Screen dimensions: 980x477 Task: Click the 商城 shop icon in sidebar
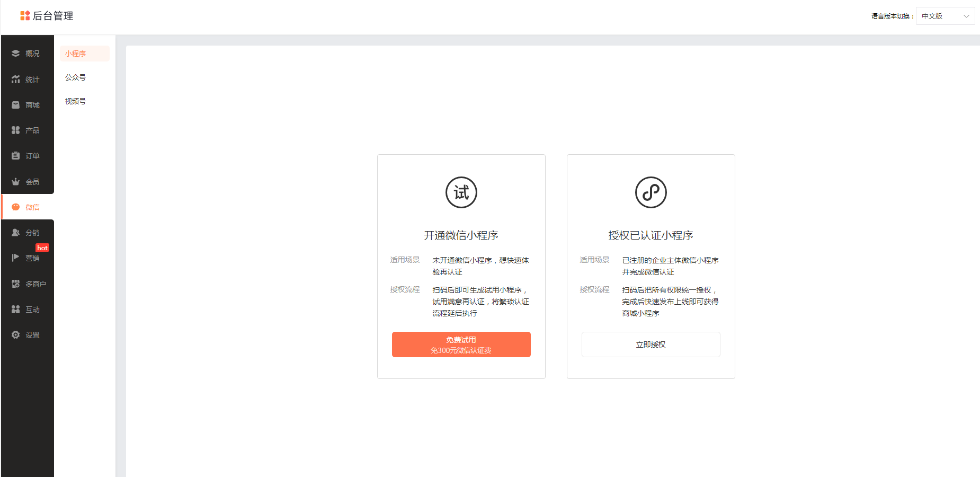pos(15,105)
